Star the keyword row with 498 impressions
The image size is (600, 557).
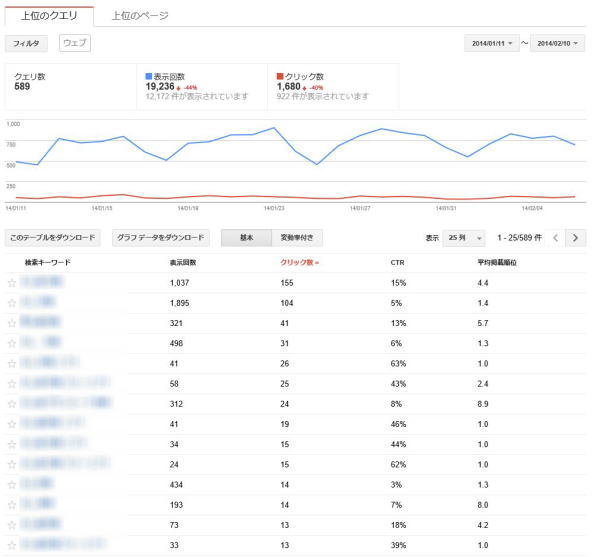coord(12,343)
